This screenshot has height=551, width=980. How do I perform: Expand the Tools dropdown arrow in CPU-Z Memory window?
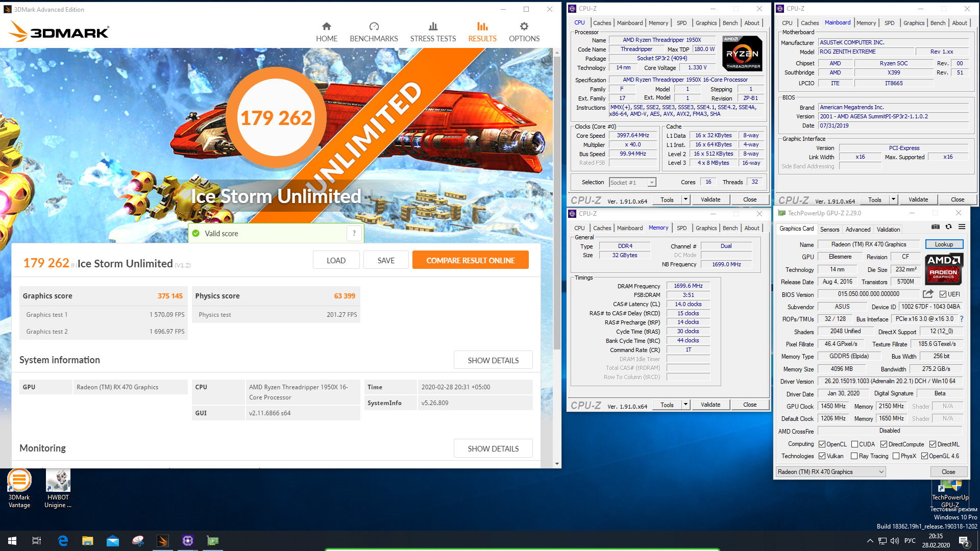pyautogui.click(x=685, y=405)
